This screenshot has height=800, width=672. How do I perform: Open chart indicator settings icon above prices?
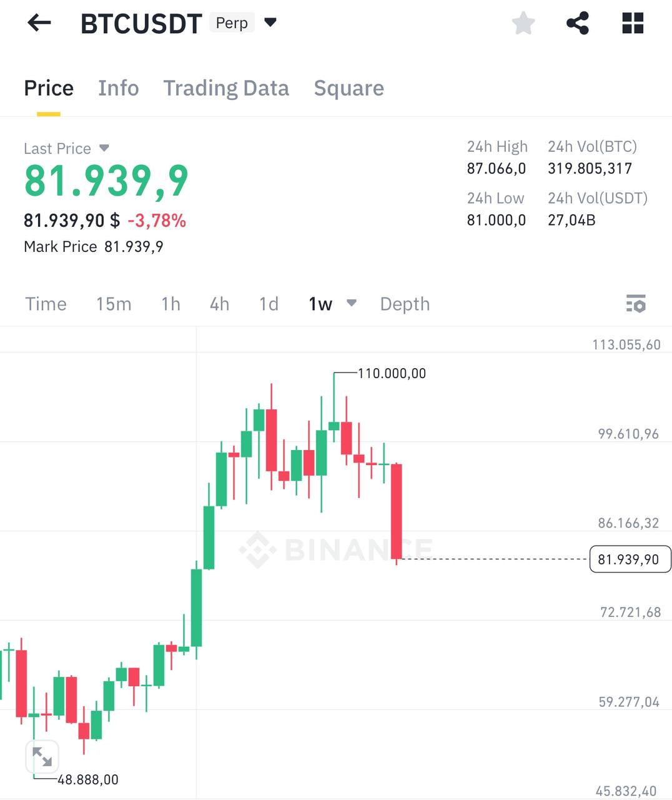click(637, 304)
